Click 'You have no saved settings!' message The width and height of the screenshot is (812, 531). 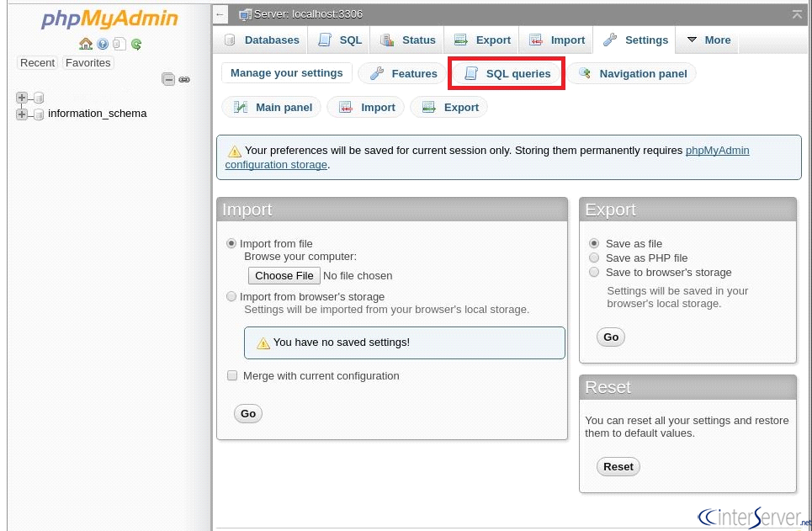(342, 342)
